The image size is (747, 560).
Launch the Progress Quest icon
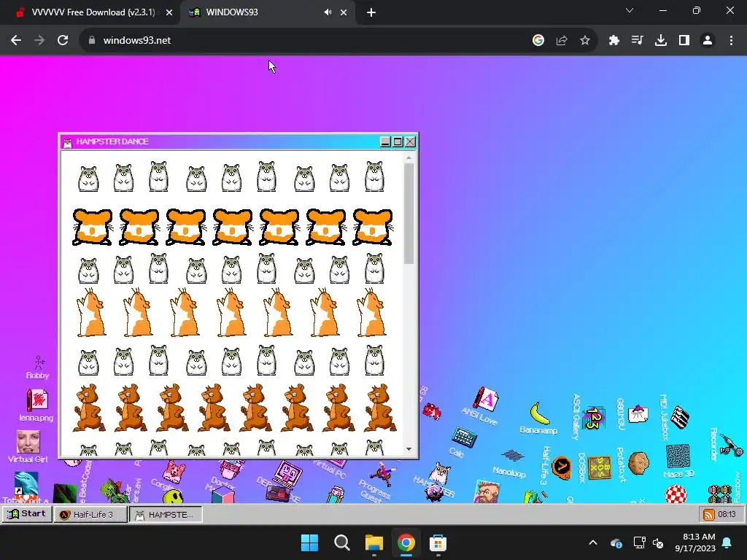[x=384, y=473]
